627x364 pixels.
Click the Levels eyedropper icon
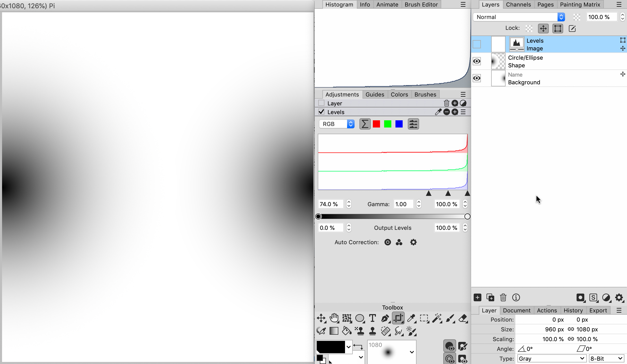click(438, 112)
